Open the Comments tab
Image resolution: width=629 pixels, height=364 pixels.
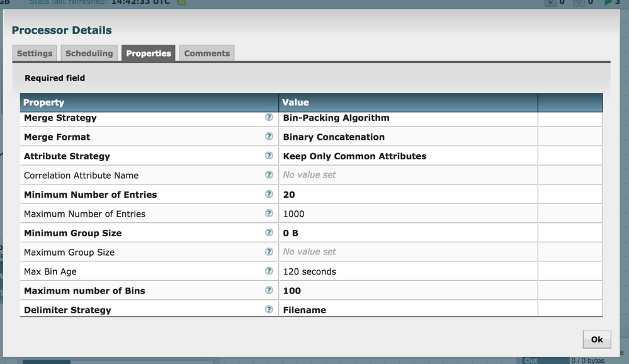[207, 54]
